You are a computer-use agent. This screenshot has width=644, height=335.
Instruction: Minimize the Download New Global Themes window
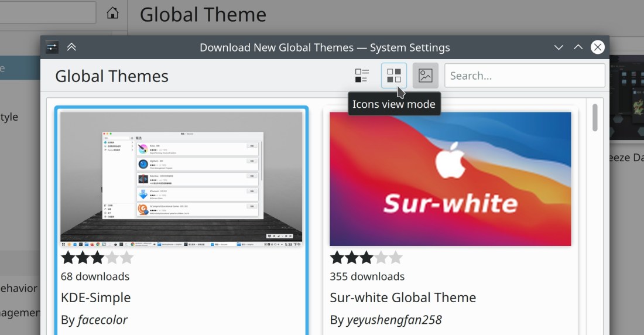pyautogui.click(x=559, y=47)
